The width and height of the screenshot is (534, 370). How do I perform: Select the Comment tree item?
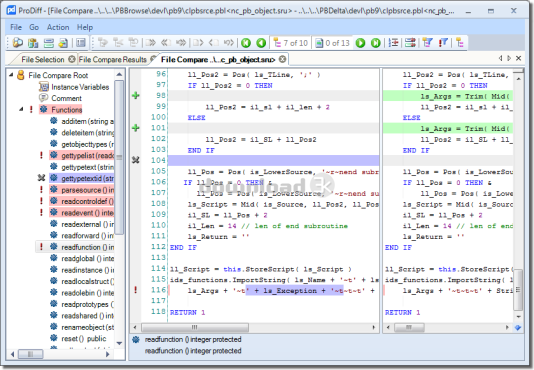(66, 98)
